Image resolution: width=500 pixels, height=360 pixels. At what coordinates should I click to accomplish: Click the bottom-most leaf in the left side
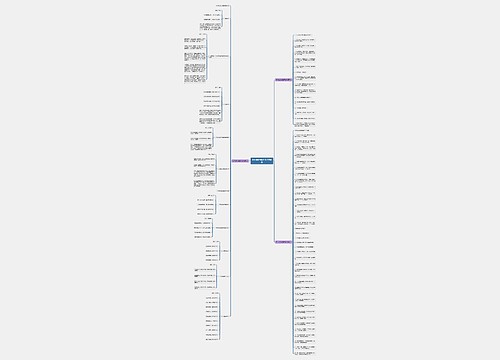point(212,339)
